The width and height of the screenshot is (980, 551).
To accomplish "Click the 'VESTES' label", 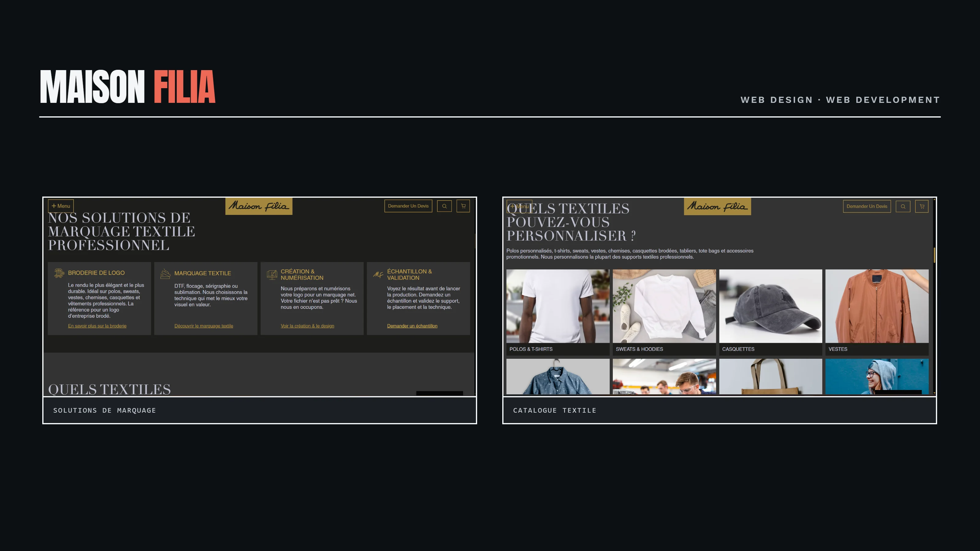I will pos(838,349).
